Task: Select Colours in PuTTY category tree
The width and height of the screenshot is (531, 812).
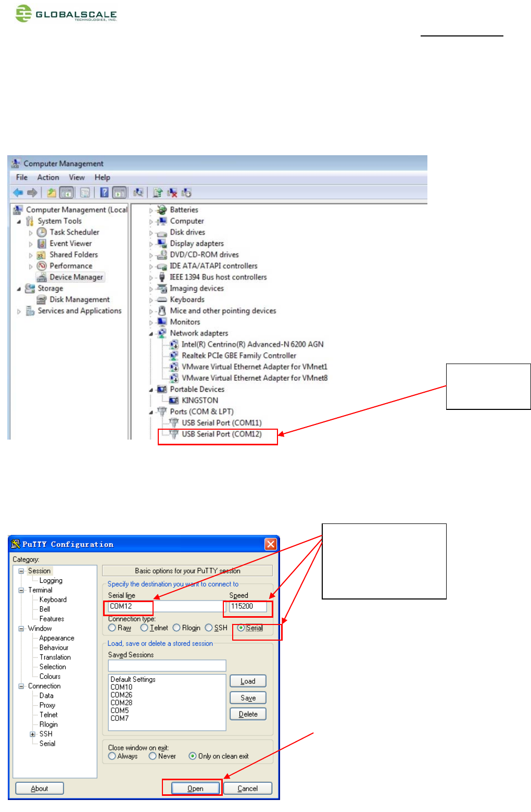Action: 50,676
